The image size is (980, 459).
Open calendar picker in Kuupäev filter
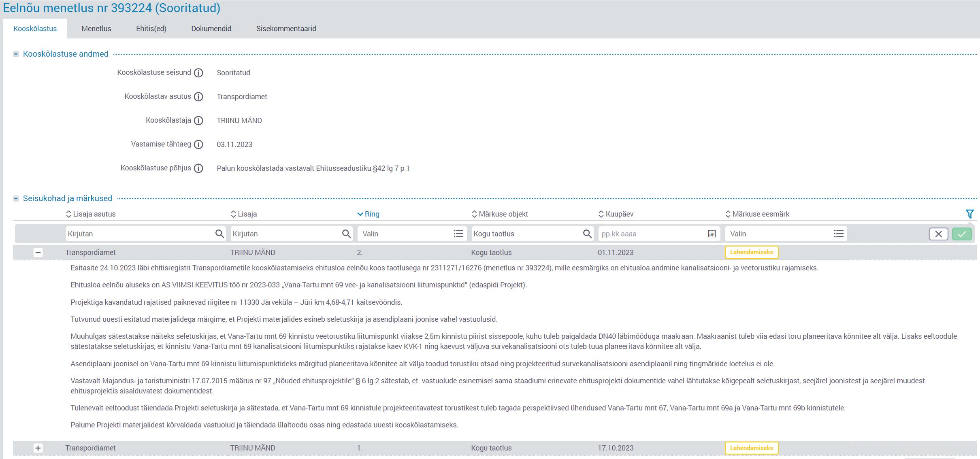click(x=712, y=234)
